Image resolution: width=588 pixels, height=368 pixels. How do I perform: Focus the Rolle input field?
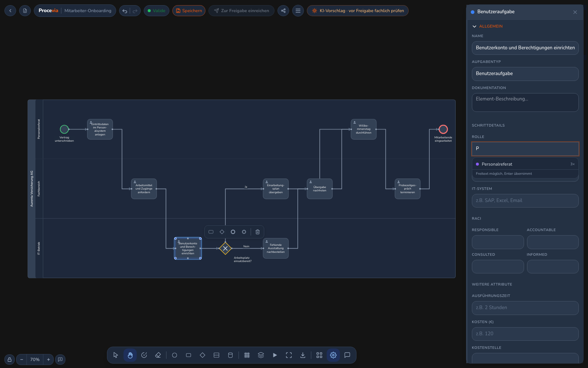(525, 149)
